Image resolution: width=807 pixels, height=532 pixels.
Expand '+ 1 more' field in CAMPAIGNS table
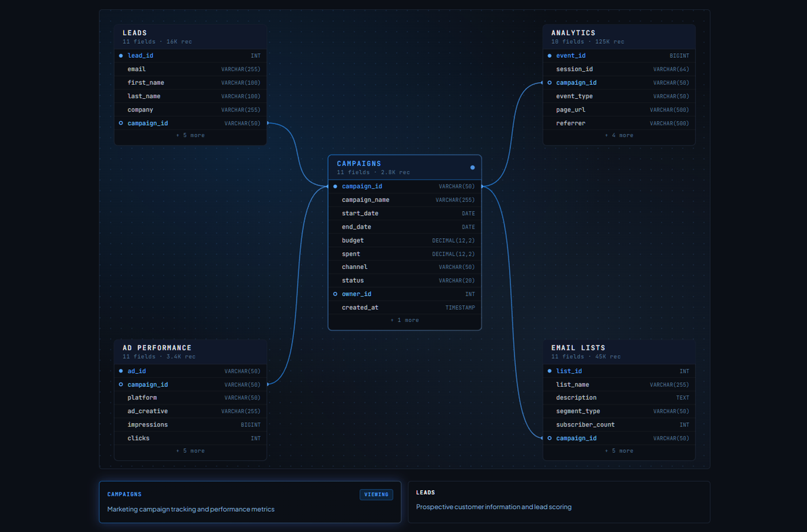405,320
